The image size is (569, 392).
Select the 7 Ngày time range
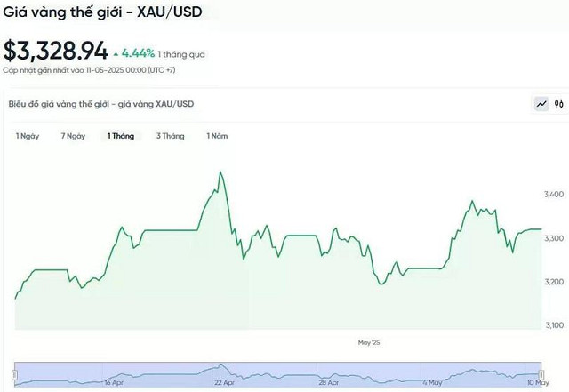coord(73,136)
